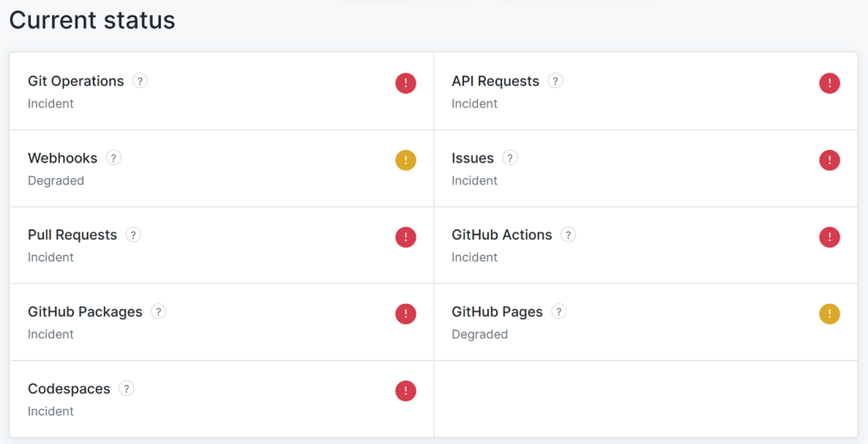This screenshot has height=444, width=868.
Task: Click the Current status heading
Action: [92, 20]
